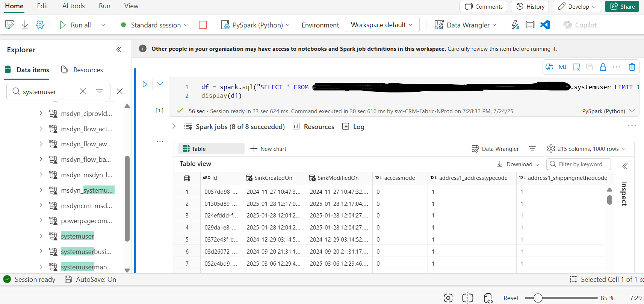Open the Run all dropdown arrow
The height and width of the screenshot is (304, 644).
[103, 25]
